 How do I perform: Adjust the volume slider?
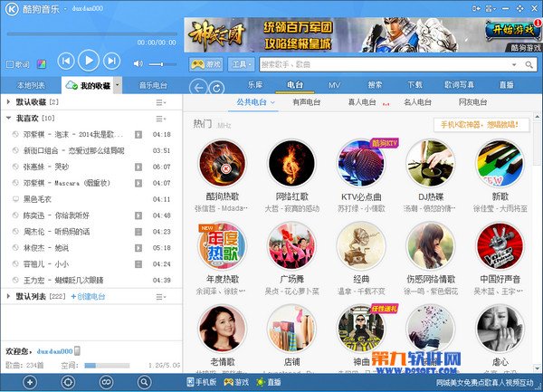tap(162, 64)
